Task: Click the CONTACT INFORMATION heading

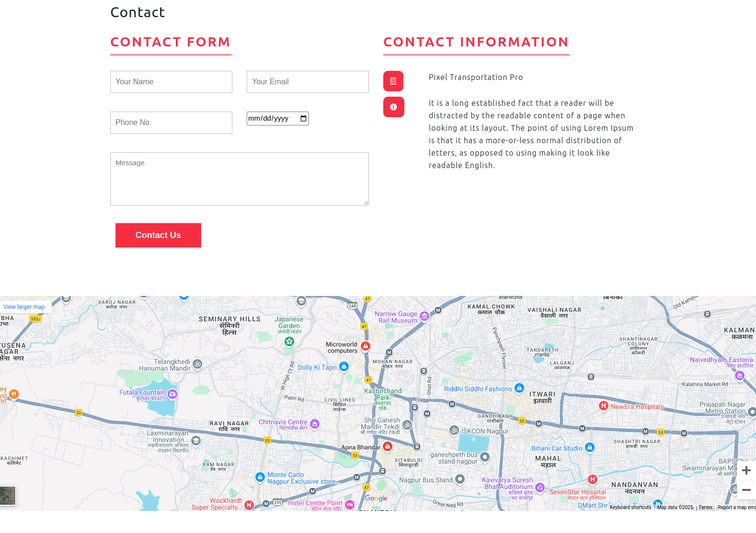Action: (476, 42)
